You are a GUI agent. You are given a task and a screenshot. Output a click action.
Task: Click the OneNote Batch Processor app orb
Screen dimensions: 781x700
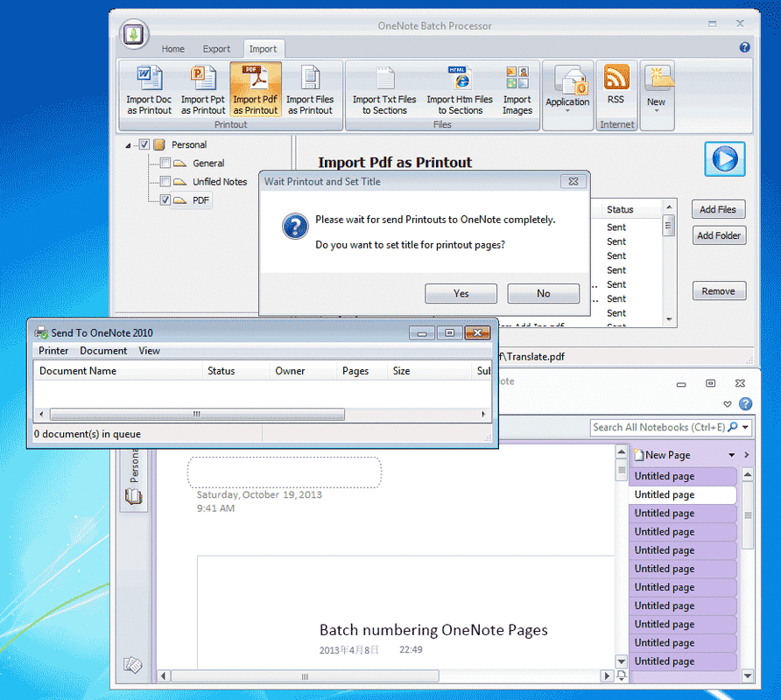(x=134, y=34)
